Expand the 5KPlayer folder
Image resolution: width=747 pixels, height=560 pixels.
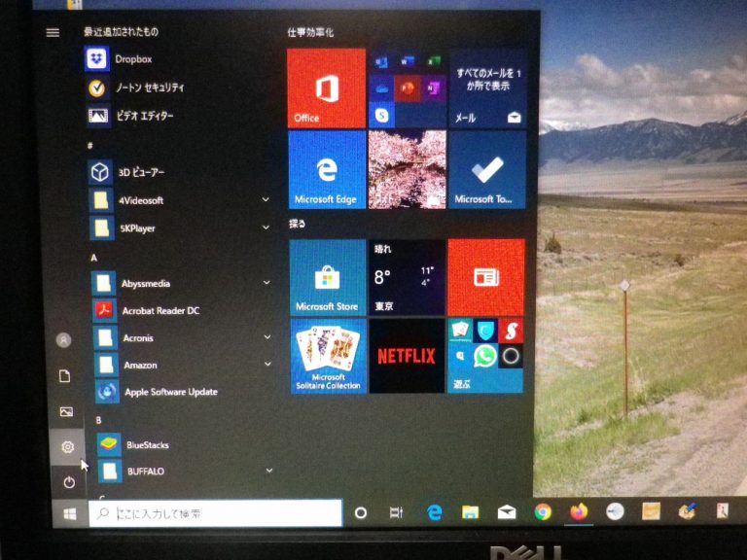[x=266, y=227]
